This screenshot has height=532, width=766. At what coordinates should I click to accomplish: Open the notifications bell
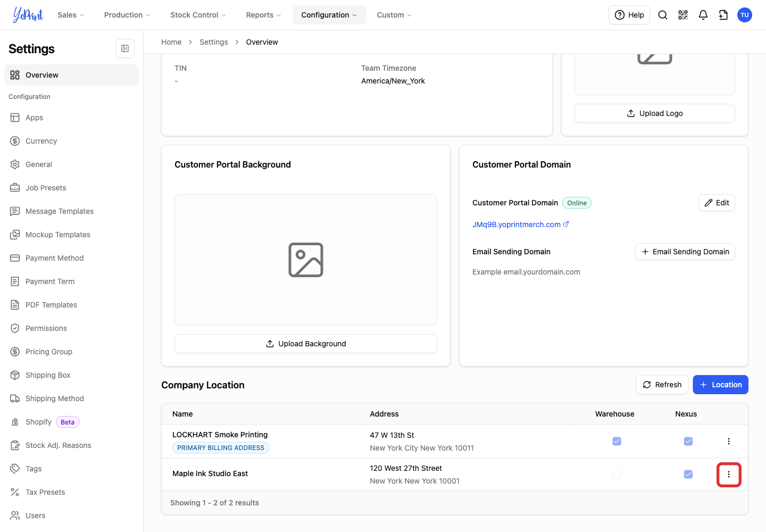pos(703,15)
